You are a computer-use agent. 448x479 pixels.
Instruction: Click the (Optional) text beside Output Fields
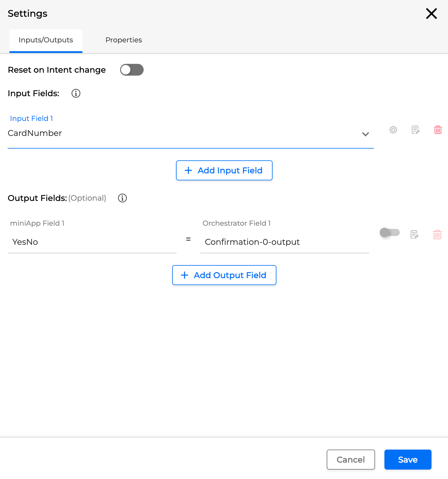tap(87, 198)
